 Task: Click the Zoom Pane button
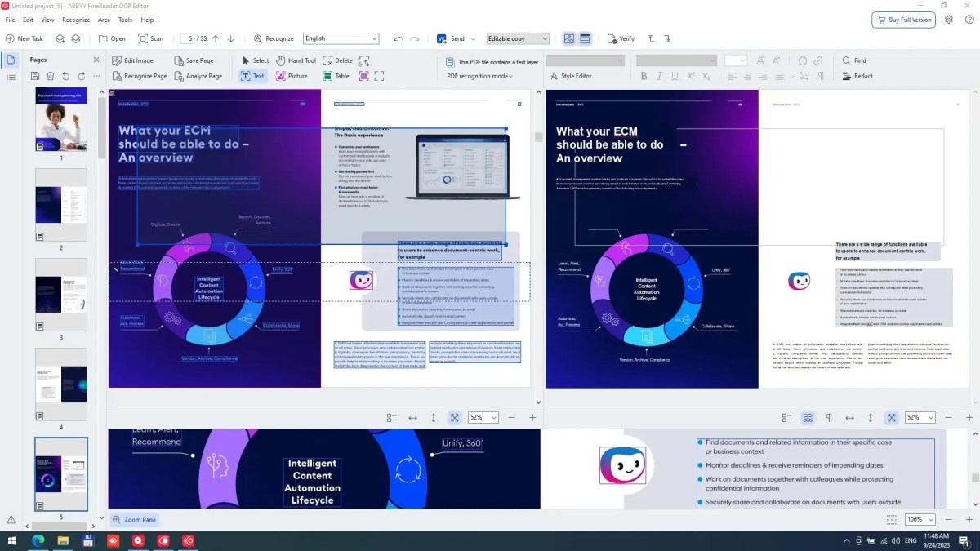[x=134, y=519]
